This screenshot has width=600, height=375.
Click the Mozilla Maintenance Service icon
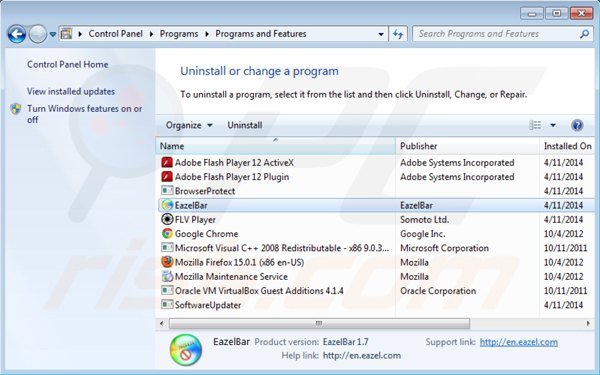(x=167, y=276)
